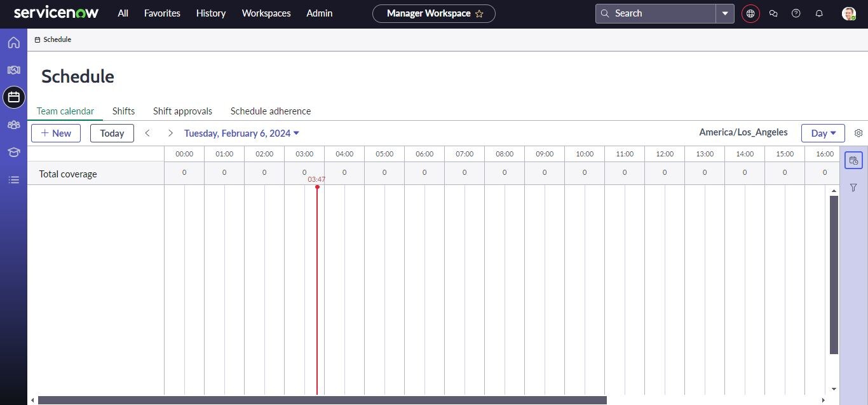Open the Day view dropdown

(823, 133)
